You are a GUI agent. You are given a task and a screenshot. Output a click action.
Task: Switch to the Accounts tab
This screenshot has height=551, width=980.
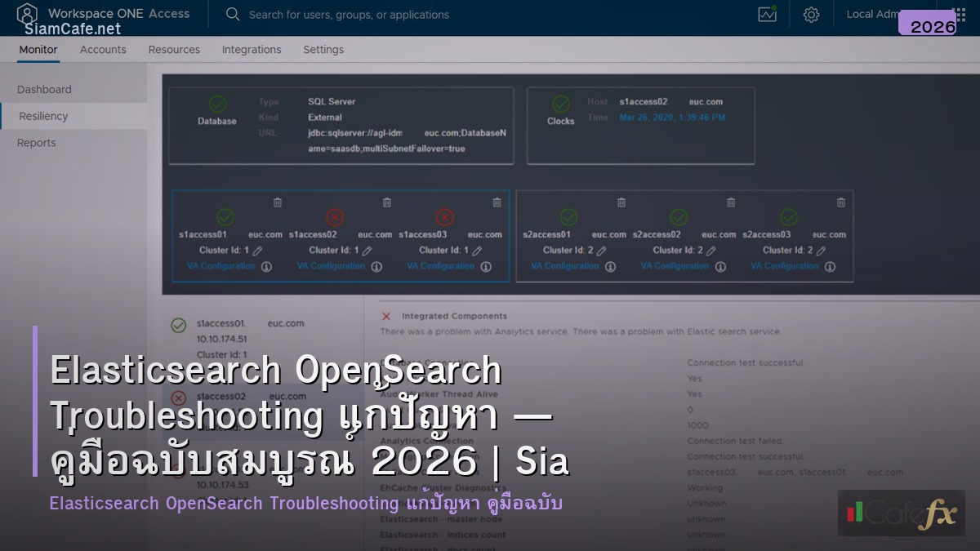[x=103, y=50]
